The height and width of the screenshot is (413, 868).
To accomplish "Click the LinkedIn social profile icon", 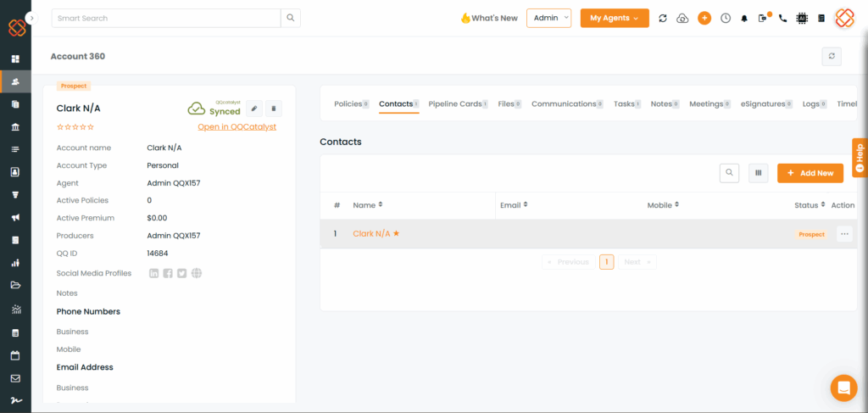I will pos(153,273).
